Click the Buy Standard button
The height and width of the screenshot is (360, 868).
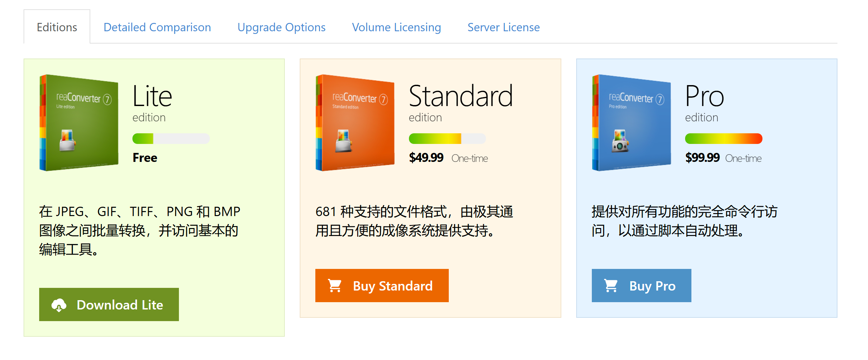click(x=382, y=286)
